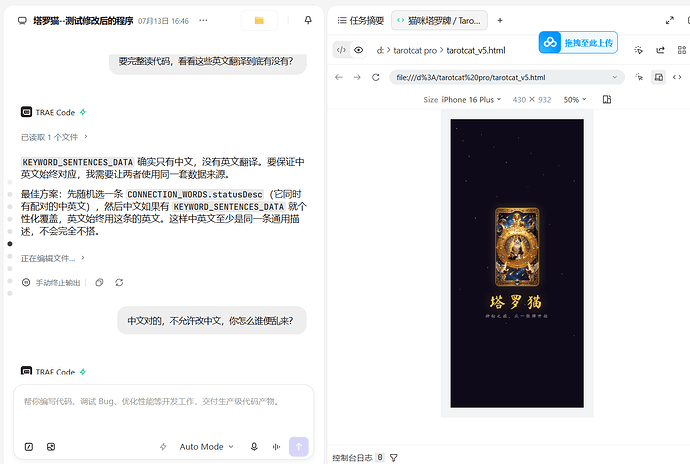690x464 pixels.
Task: Click the 塔罗猫 title in the preview
Action: click(516, 302)
